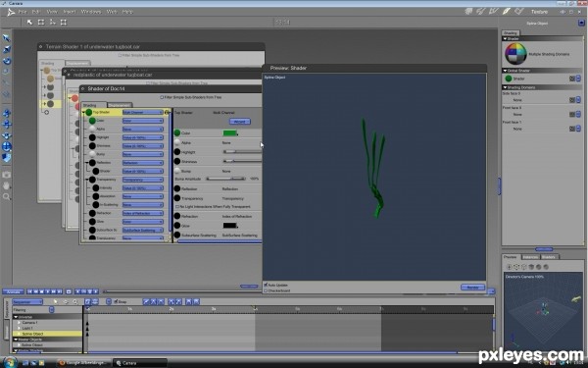
Task: Click the black Glow color swatch
Action: pos(230,226)
